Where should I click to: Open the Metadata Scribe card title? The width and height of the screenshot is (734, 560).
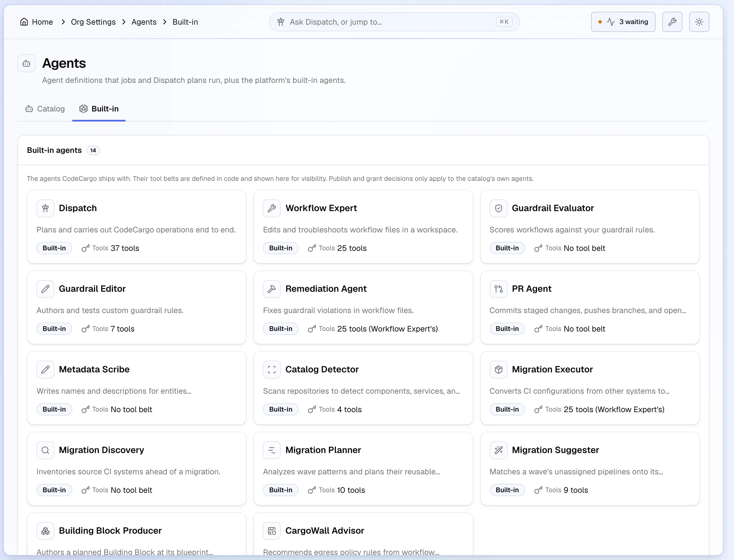pos(94,370)
